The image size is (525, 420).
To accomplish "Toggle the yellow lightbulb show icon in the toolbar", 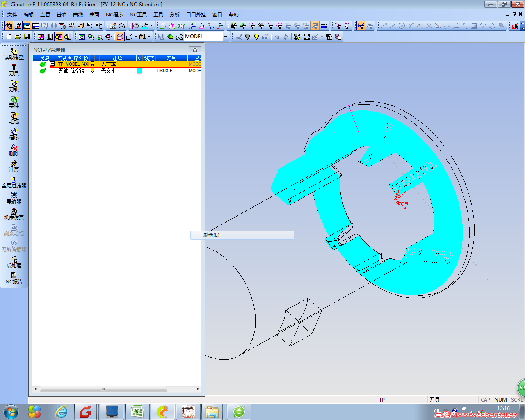I will 256,37.
